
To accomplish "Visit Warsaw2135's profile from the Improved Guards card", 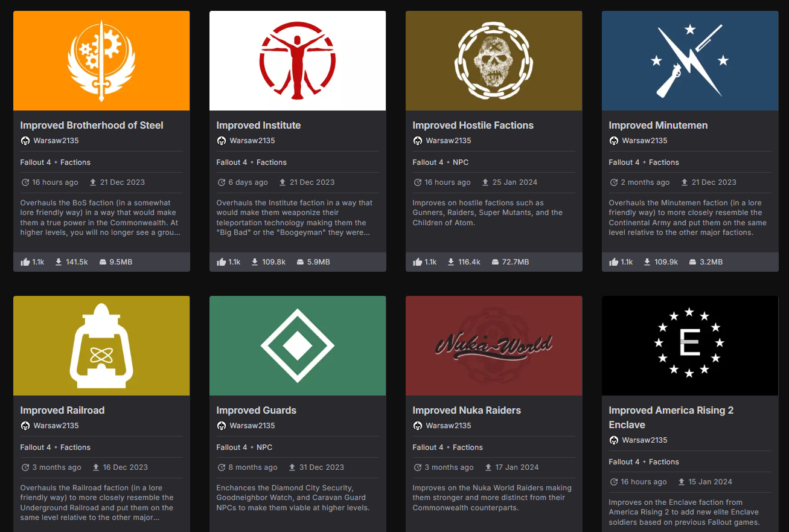I will (252, 426).
